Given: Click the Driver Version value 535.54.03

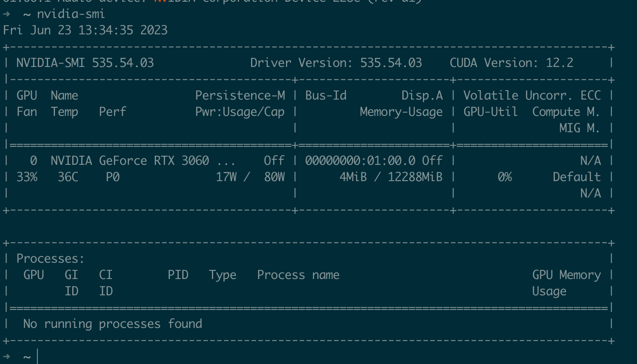Looking at the screenshot, I should 391,63.
